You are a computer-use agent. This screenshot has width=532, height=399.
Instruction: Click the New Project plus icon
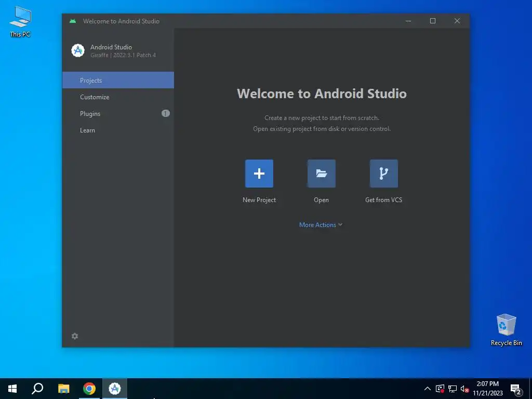click(x=259, y=174)
